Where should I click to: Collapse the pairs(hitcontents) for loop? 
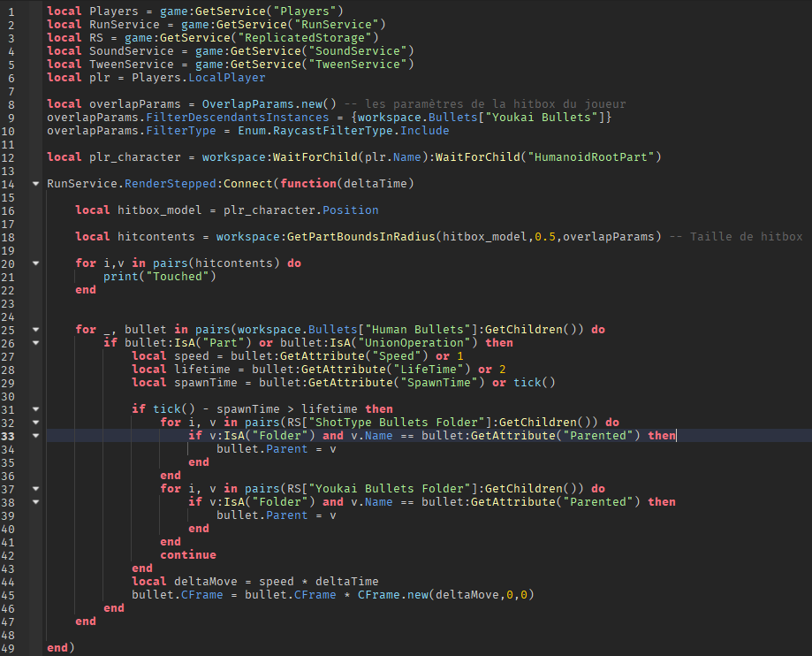[x=34, y=263]
